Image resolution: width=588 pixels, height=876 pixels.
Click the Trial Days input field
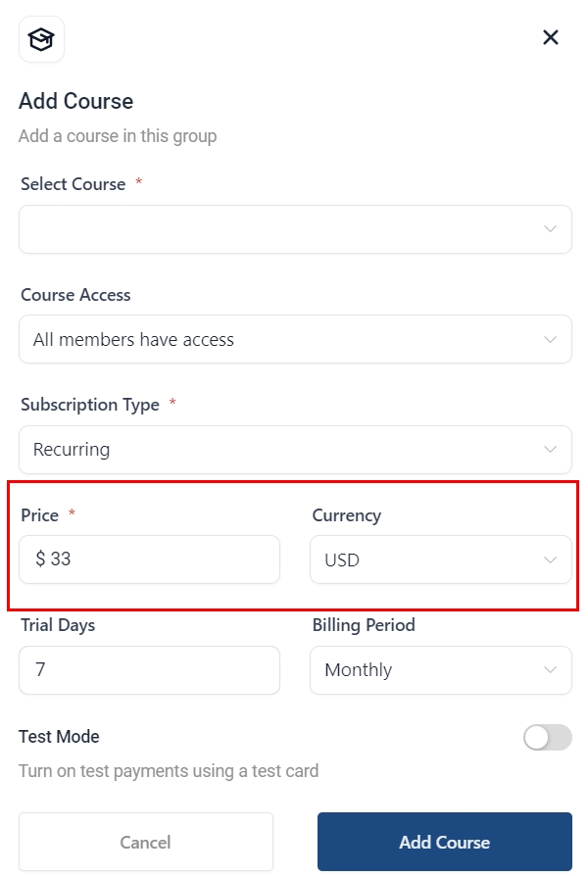tap(149, 670)
